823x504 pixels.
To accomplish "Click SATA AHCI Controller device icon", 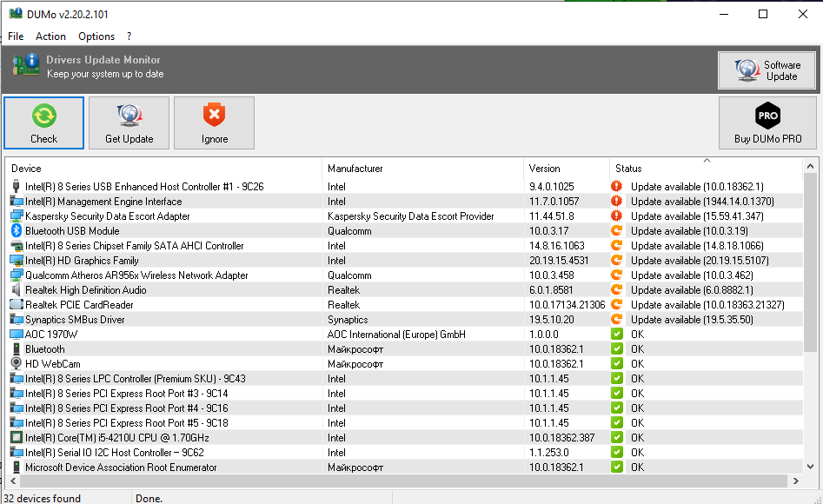I will pyautogui.click(x=17, y=245).
